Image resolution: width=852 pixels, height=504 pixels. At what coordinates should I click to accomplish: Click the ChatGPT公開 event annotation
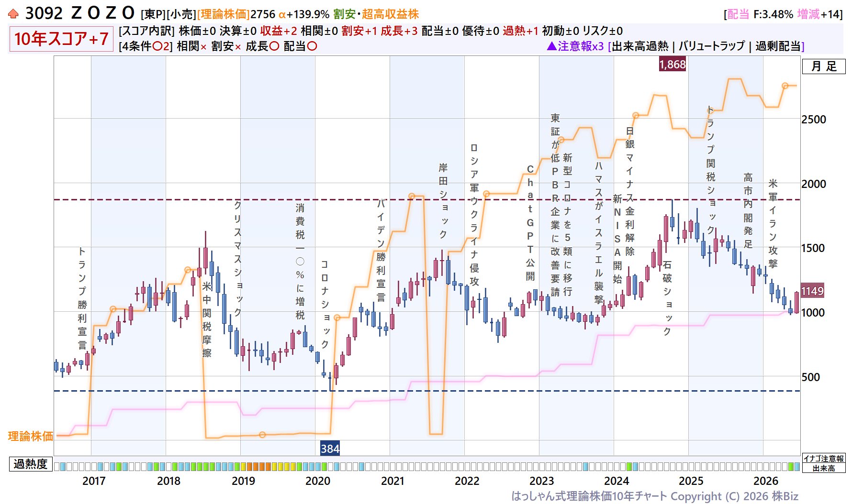(530, 223)
